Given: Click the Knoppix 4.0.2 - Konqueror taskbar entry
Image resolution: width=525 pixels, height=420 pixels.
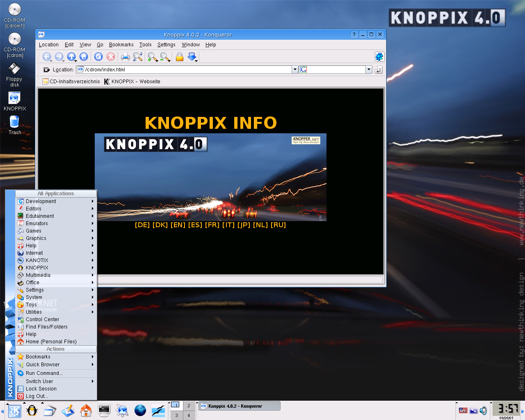Looking at the screenshot, I should 240,406.
